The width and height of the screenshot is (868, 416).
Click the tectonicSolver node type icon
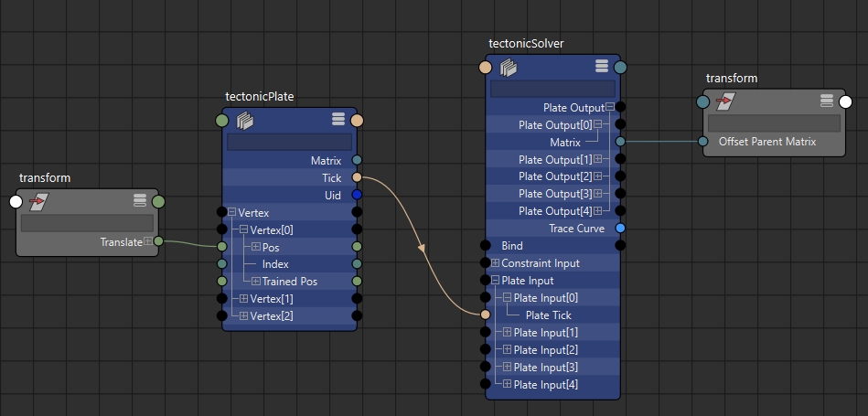[509, 67]
